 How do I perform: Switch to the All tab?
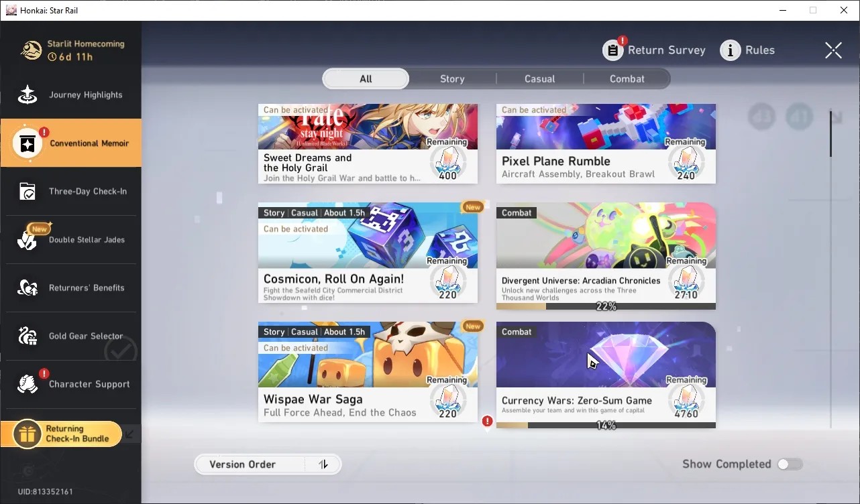click(x=366, y=79)
